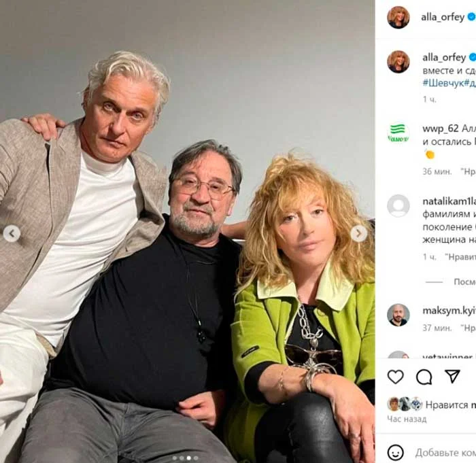The height and width of the screenshot is (463, 476).
Task: Open alla_orfey profile picture in header
Action: point(398,17)
